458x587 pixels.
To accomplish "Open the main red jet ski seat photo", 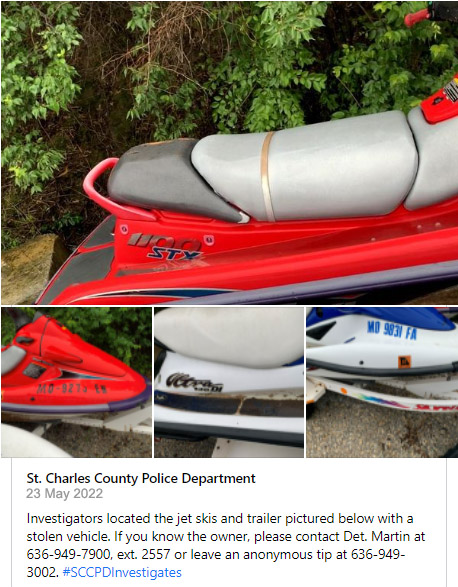I will 229,153.
